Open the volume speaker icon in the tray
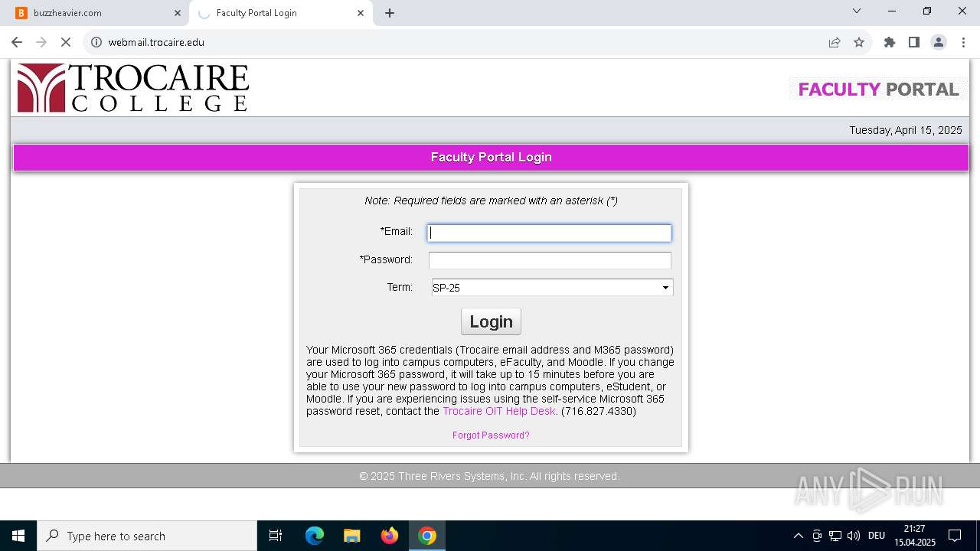Image resolution: width=980 pixels, height=551 pixels. [854, 536]
